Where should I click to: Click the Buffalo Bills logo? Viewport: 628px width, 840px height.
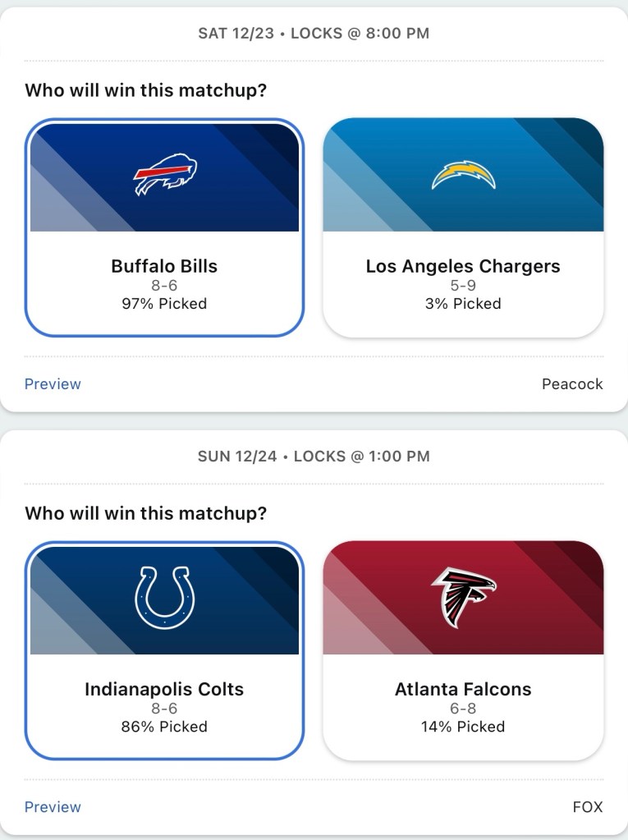(165, 175)
